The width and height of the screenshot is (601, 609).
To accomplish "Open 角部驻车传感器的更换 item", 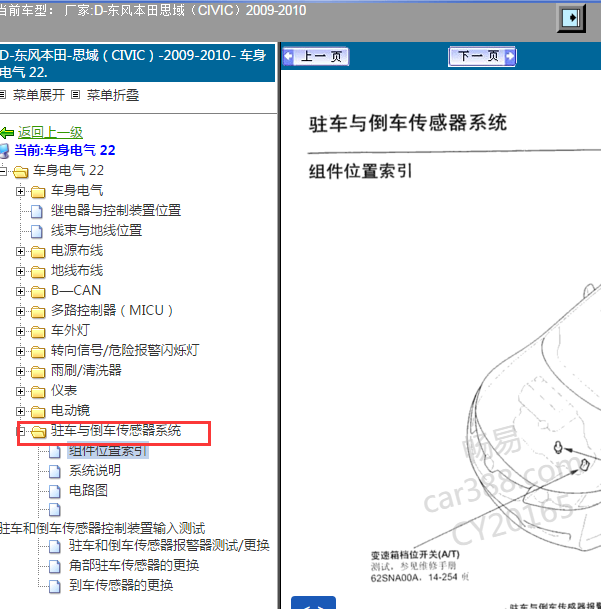I will [134, 565].
